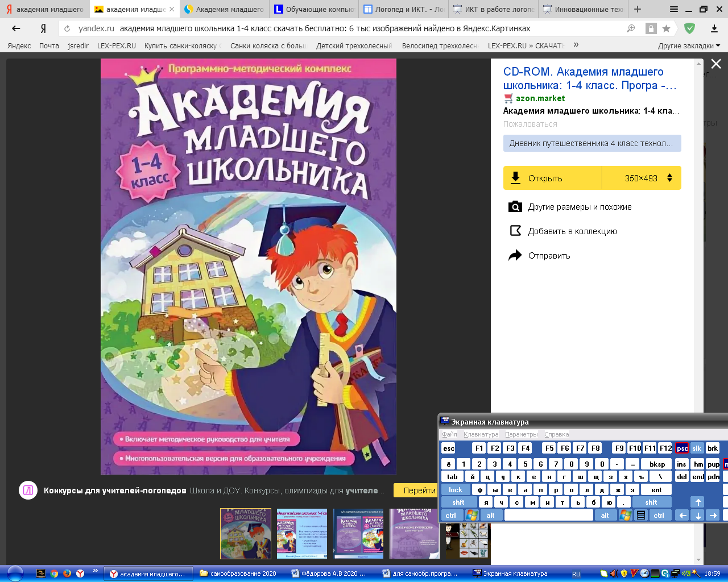
Task: Launch Yandex browser from quick launch
Action: tap(80, 573)
